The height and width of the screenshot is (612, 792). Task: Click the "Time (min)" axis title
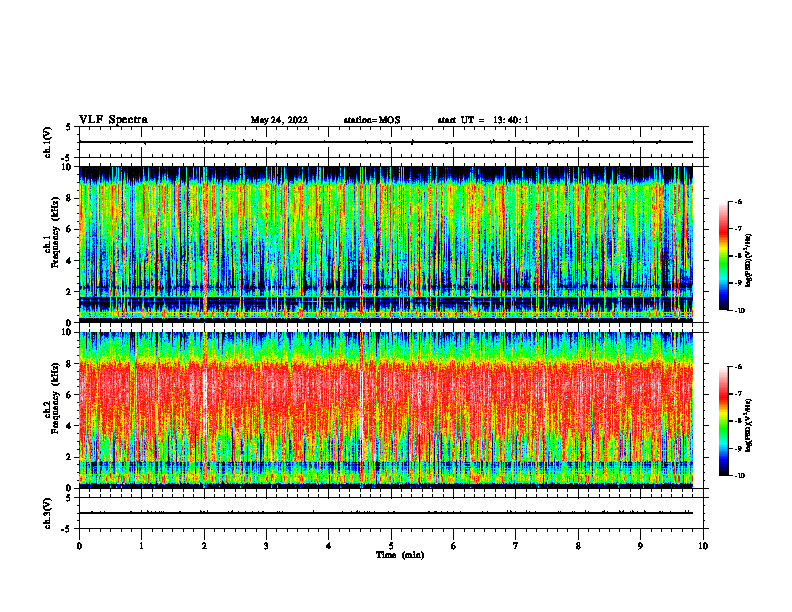coord(400,555)
